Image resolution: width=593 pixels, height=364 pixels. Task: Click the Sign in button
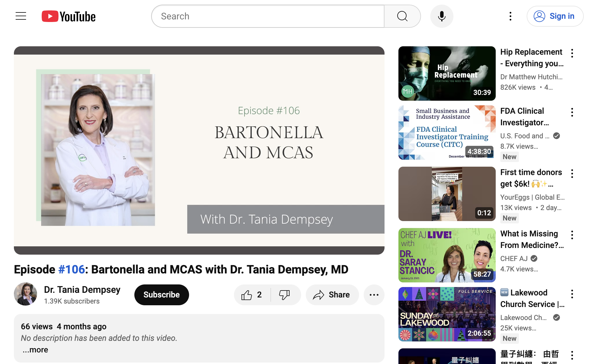(555, 16)
